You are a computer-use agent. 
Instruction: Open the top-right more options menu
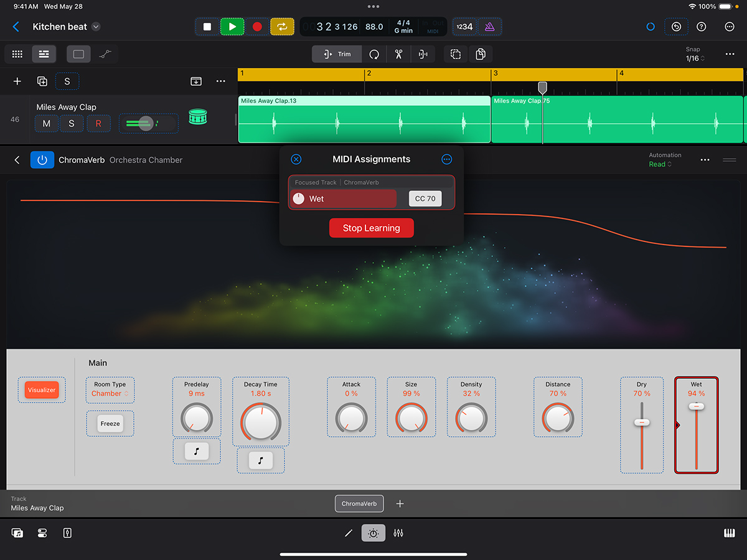(730, 27)
